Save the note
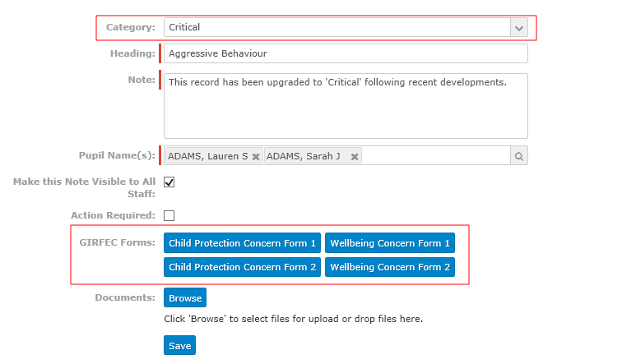 click(x=179, y=345)
